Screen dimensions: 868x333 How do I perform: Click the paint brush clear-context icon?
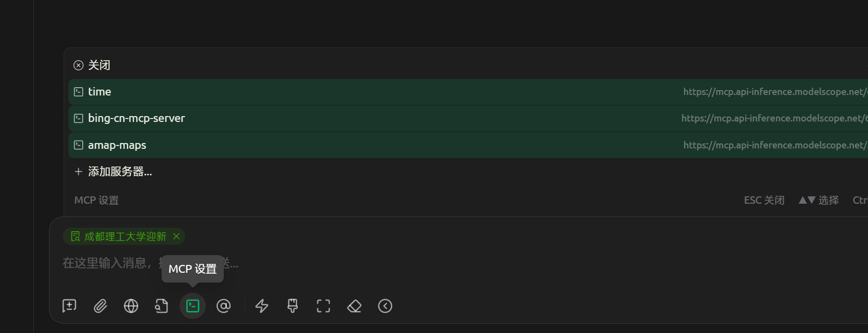point(293,306)
